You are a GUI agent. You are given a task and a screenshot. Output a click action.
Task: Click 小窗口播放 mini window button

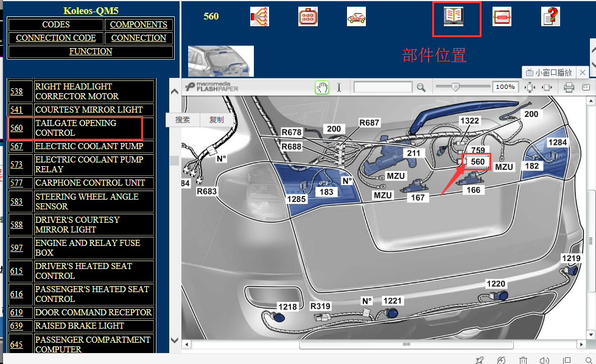coord(549,72)
